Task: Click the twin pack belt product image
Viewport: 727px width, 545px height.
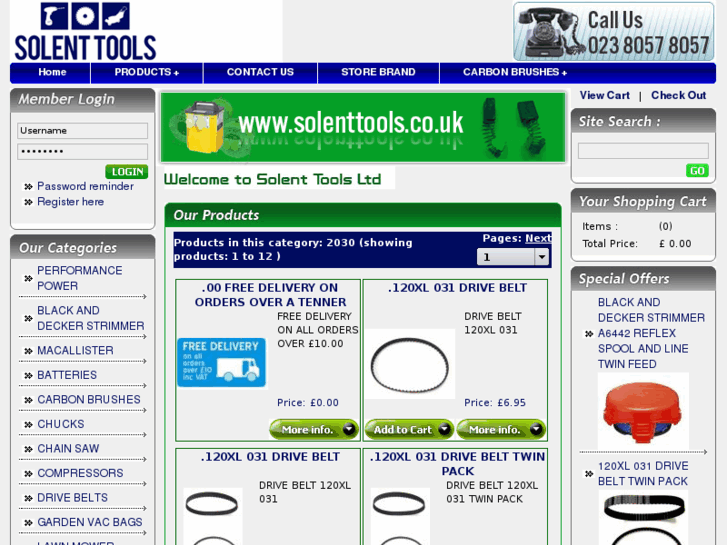Action: 400,516
